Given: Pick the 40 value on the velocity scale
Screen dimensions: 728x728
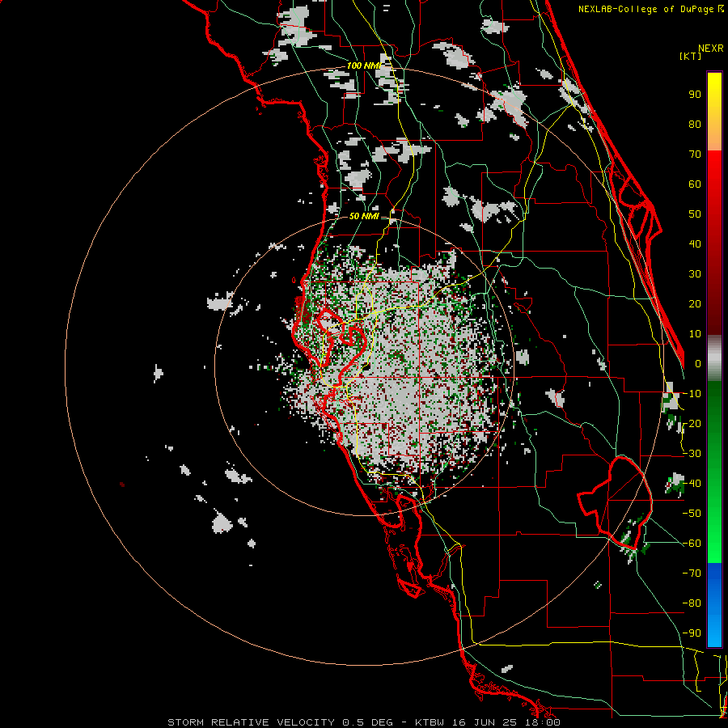Looking at the screenshot, I should pyautogui.click(x=695, y=244).
